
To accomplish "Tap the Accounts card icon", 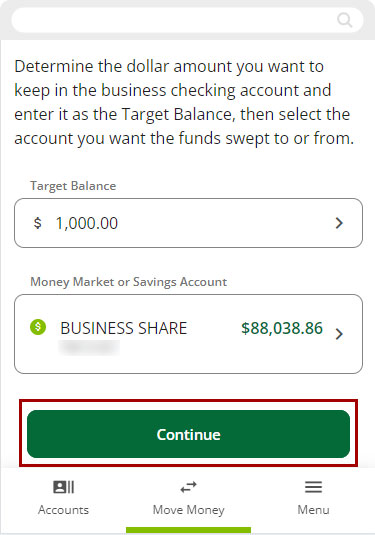I will click(x=63, y=487).
